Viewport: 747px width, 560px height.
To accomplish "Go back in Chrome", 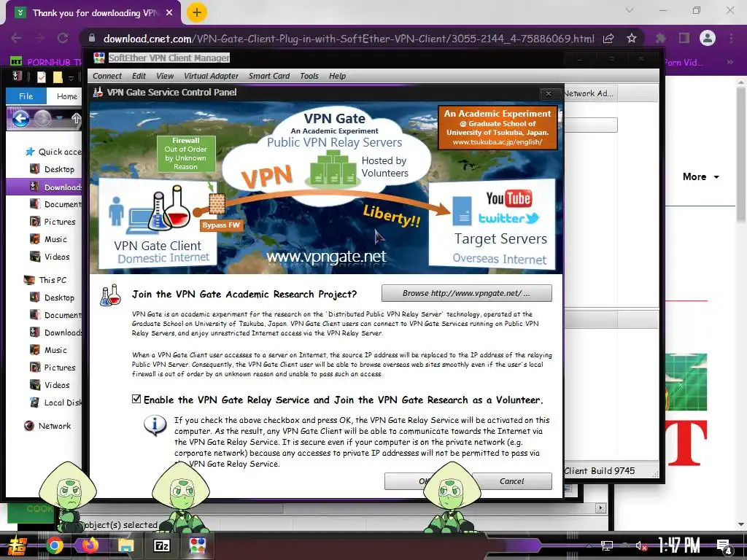I will tap(16, 38).
